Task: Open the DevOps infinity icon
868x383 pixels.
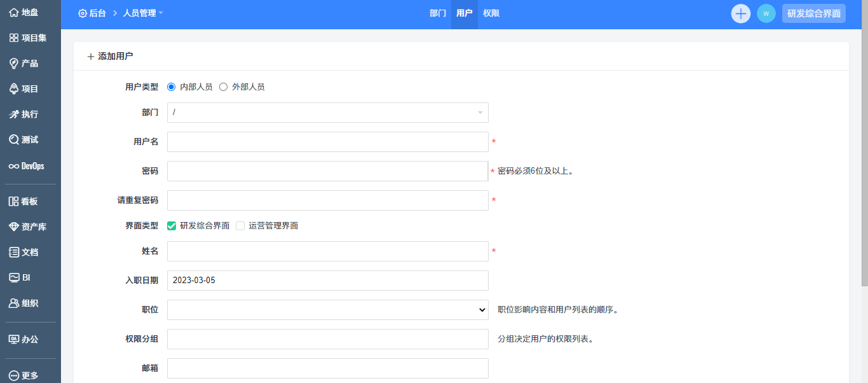Action: (13, 166)
